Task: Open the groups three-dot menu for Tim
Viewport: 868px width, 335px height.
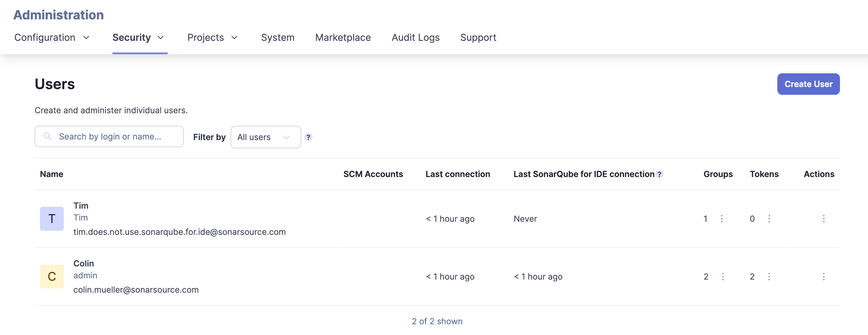Action: click(x=722, y=219)
